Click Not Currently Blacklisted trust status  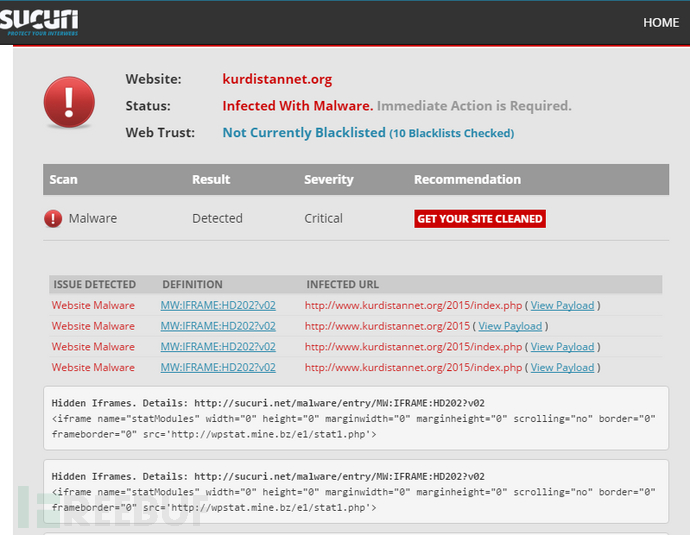304,132
